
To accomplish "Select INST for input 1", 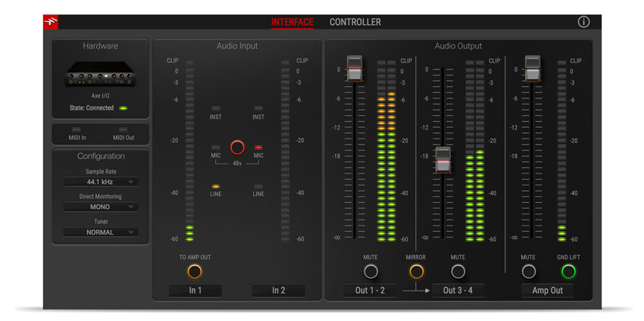I will (216, 108).
